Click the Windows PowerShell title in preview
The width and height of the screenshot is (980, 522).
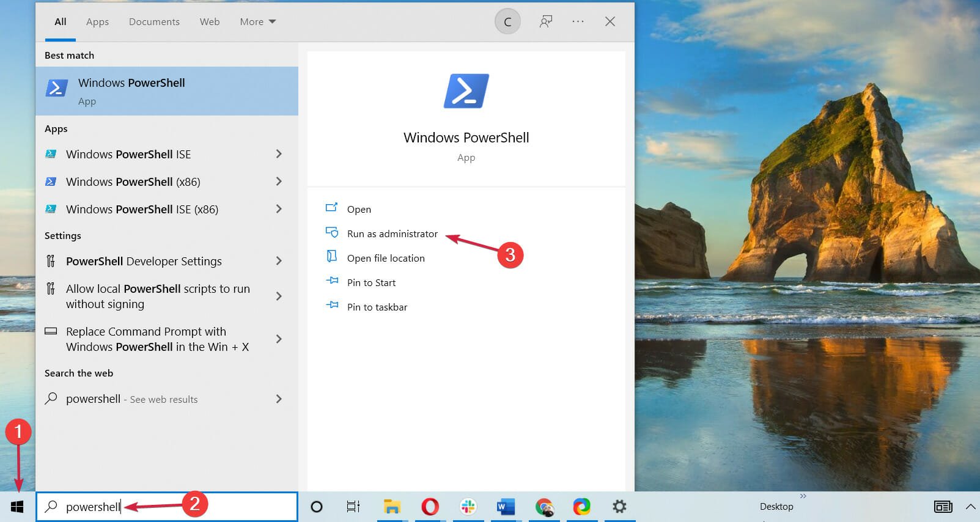pos(466,138)
